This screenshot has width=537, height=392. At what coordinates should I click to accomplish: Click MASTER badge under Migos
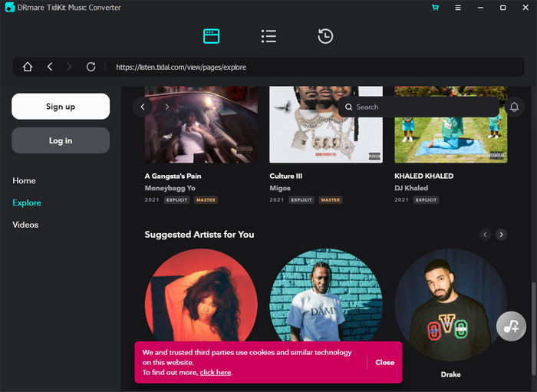pos(331,200)
